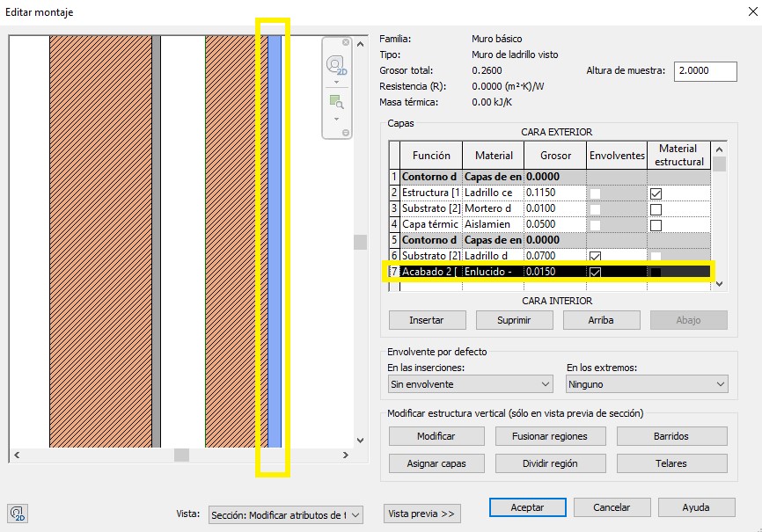Image resolution: width=762 pixels, height=532 pixels.
Task: Click the 2D view icon at bottom left
Action: pos(17,514)
